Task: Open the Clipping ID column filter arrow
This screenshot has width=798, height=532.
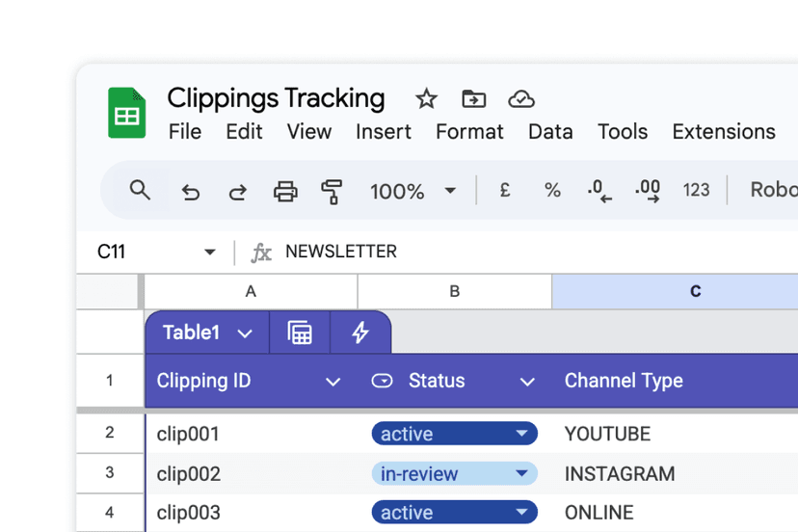Action: click(x=332, y=382)
